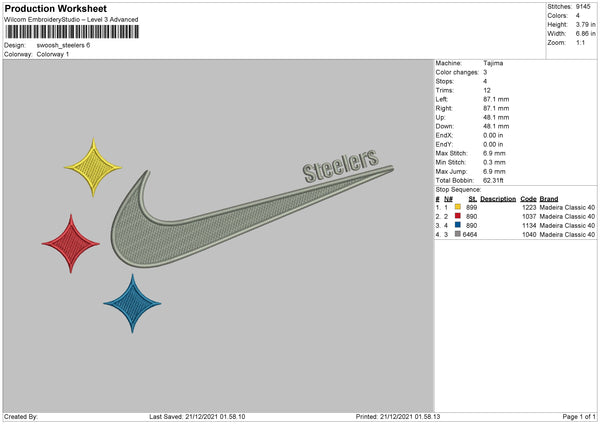Click the Total Bobbin value 62.31ft
The height and width of the screenshot is (424, 600).
click(x=493, y=180)
